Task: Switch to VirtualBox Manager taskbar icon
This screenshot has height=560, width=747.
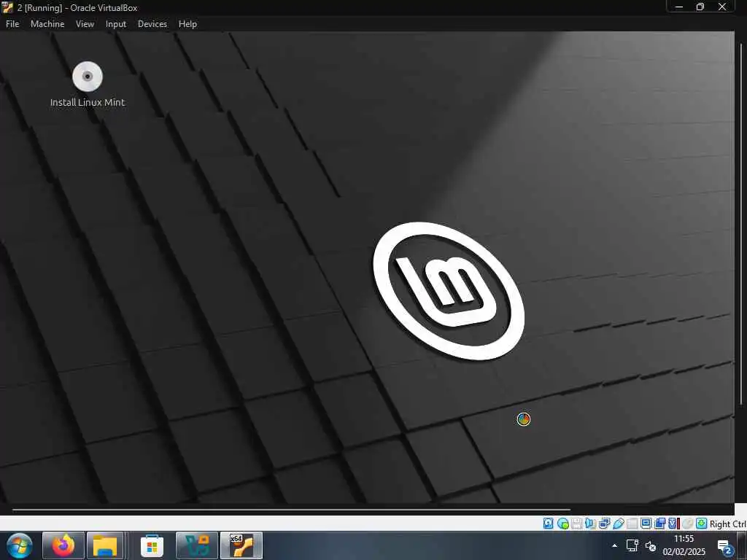Action: (197, 545)
